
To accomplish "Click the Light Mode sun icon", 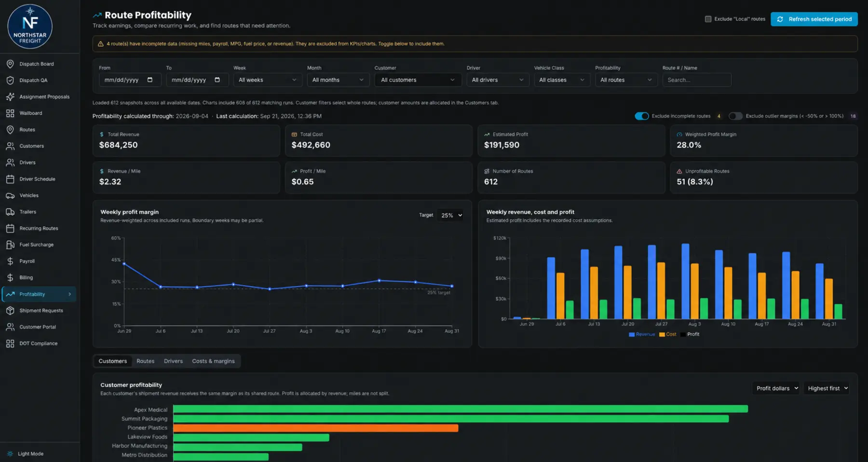I will 10,454.
